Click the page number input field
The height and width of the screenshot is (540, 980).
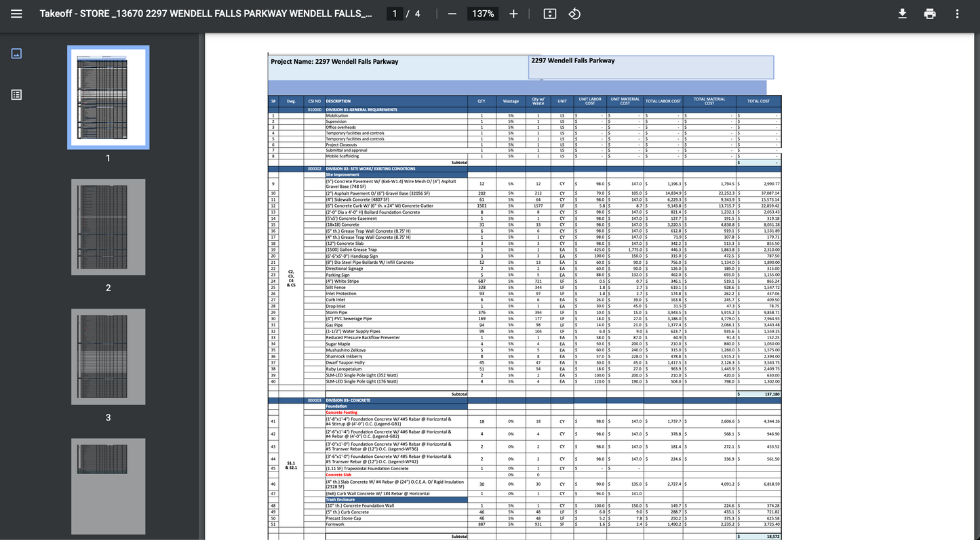point(395,14)
